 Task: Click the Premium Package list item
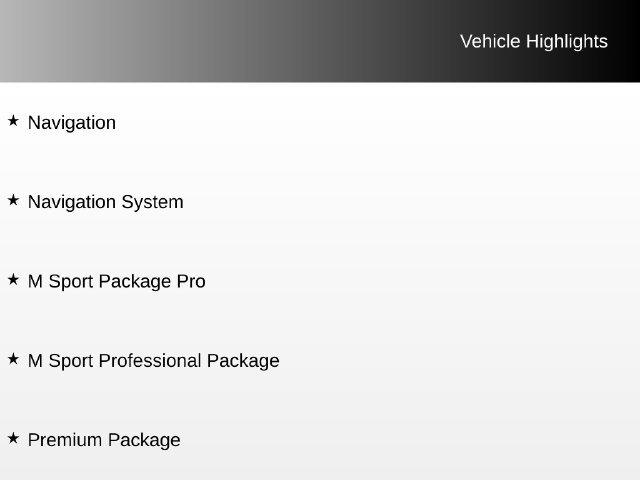104,440
